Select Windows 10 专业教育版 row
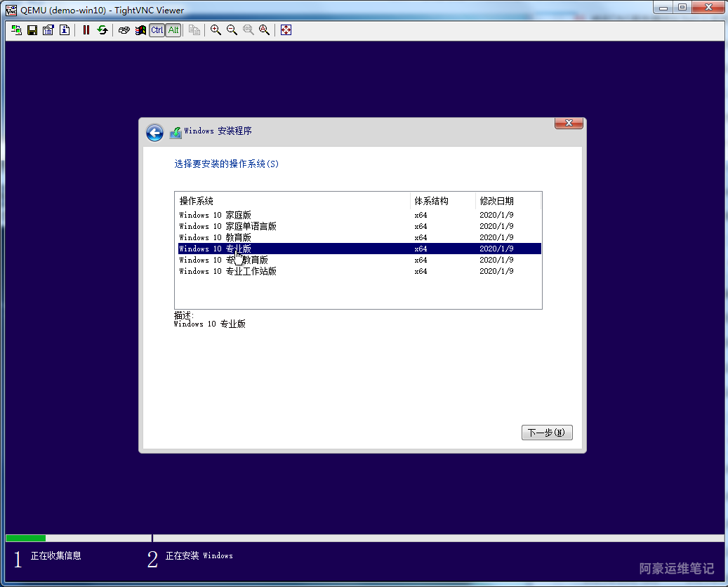 click(360, 260)
